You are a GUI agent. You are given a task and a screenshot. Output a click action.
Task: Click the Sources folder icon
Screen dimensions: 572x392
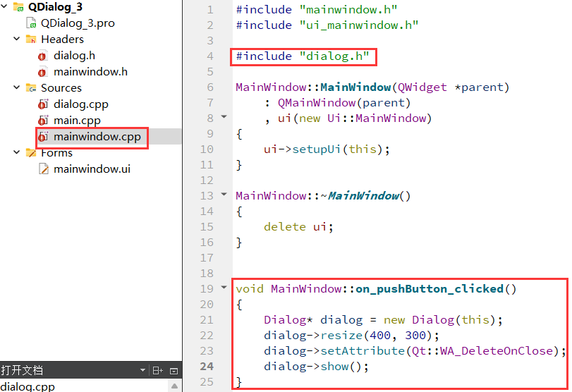[31, 88]
